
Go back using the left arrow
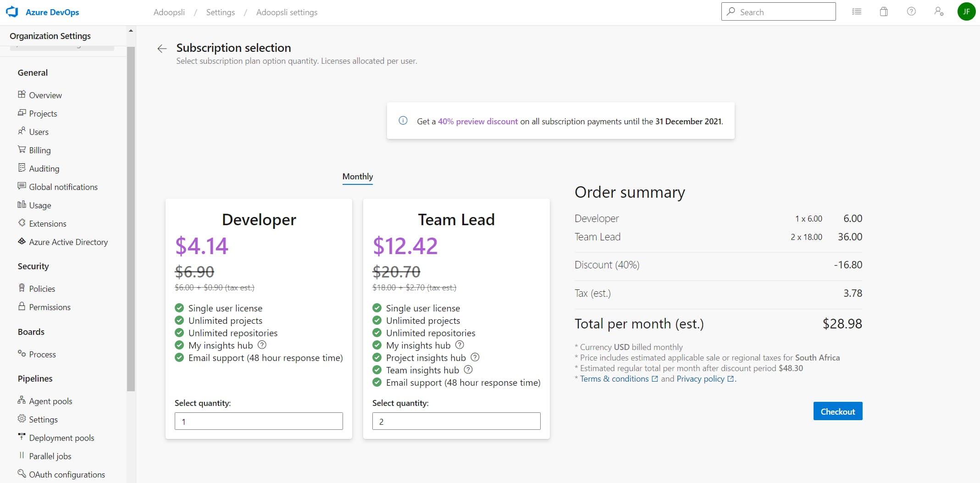point(162,49)
